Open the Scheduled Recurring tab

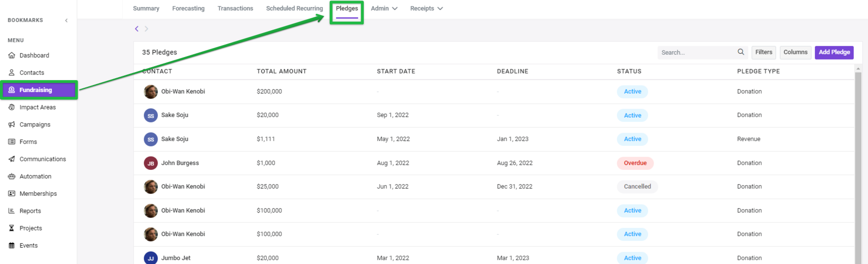(294, 8)
